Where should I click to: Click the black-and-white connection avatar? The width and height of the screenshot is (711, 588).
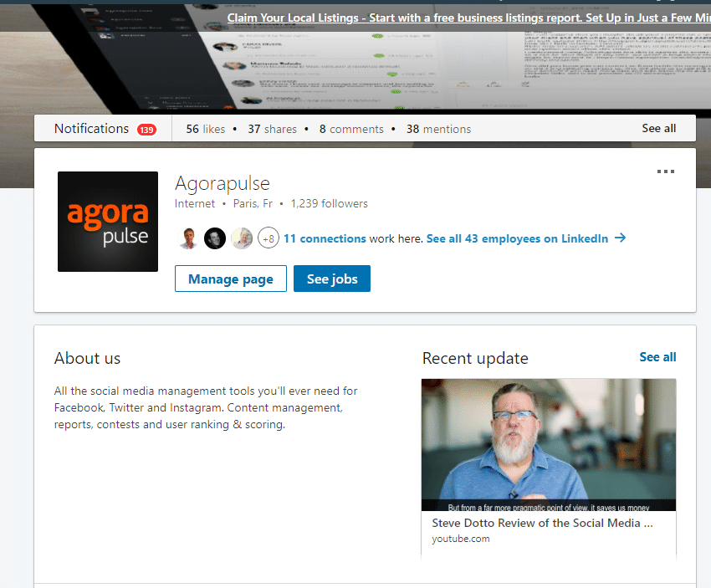[x=215, y=238]
